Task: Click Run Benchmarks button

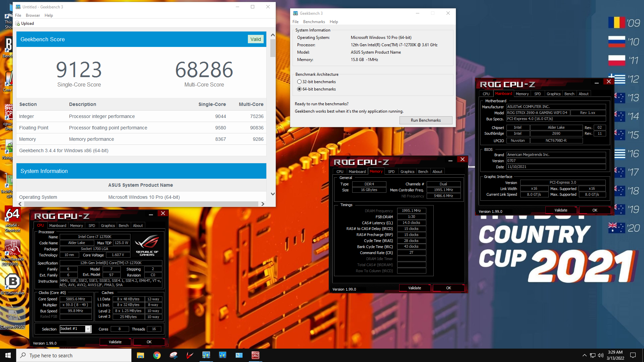Action: [x=426, y=120]
